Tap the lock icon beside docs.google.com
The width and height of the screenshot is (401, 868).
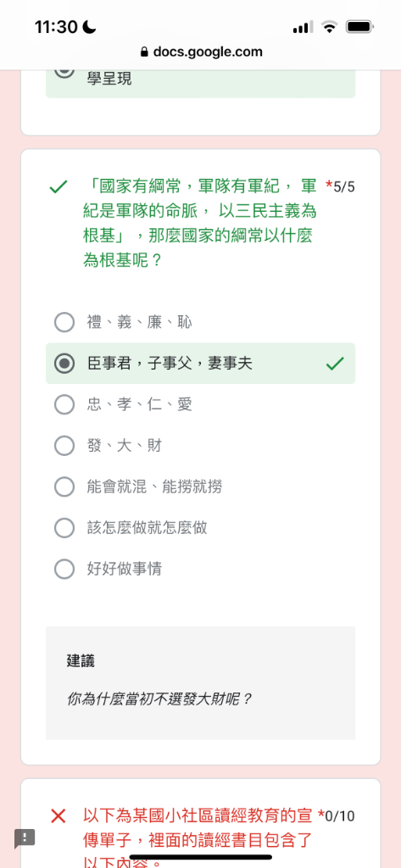tap(144, 52)
